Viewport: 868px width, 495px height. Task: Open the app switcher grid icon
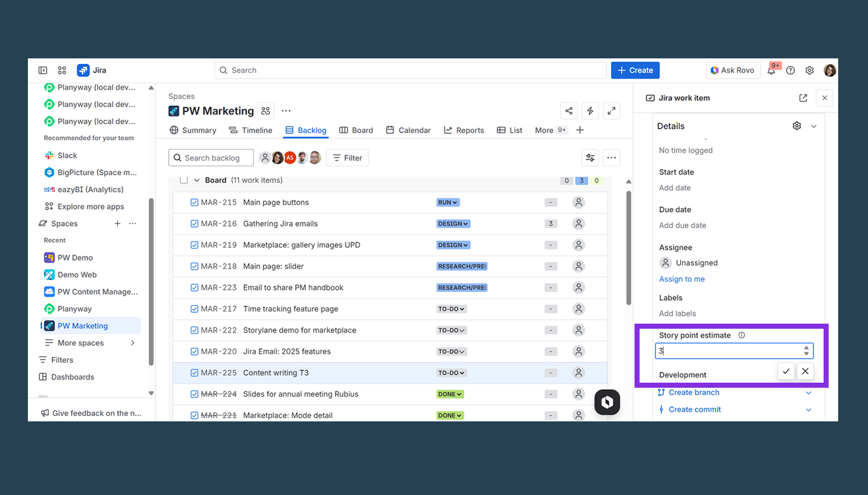(x=62, y=70)
